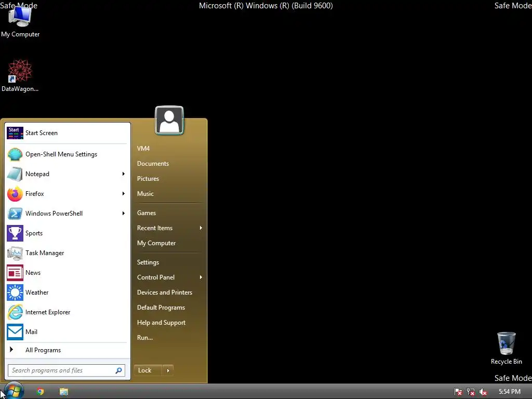
Task: Launch the Internet Explorer icon
Action: point(15,312)
